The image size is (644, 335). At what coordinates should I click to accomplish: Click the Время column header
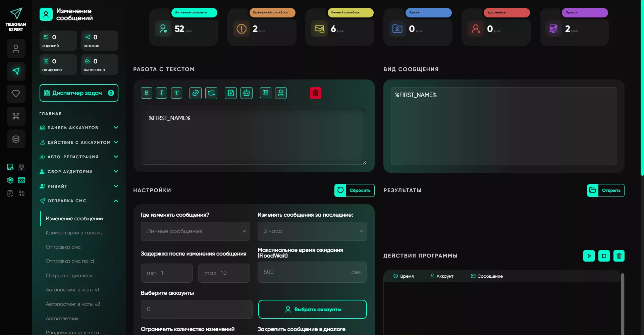pyautogui.click(x=404, y=276)
